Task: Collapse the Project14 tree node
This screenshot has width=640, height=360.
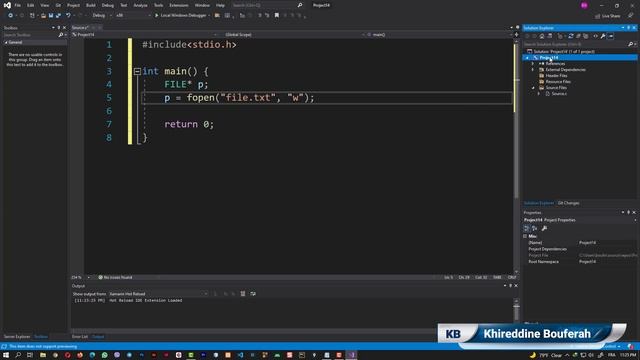Action: pos(527,58)
